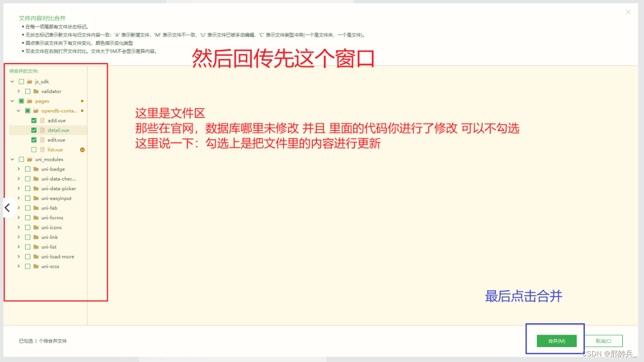This screenshot has height=362, width=644.
Task: Click the uni-scss folder icon
Action: click(35, 266)
